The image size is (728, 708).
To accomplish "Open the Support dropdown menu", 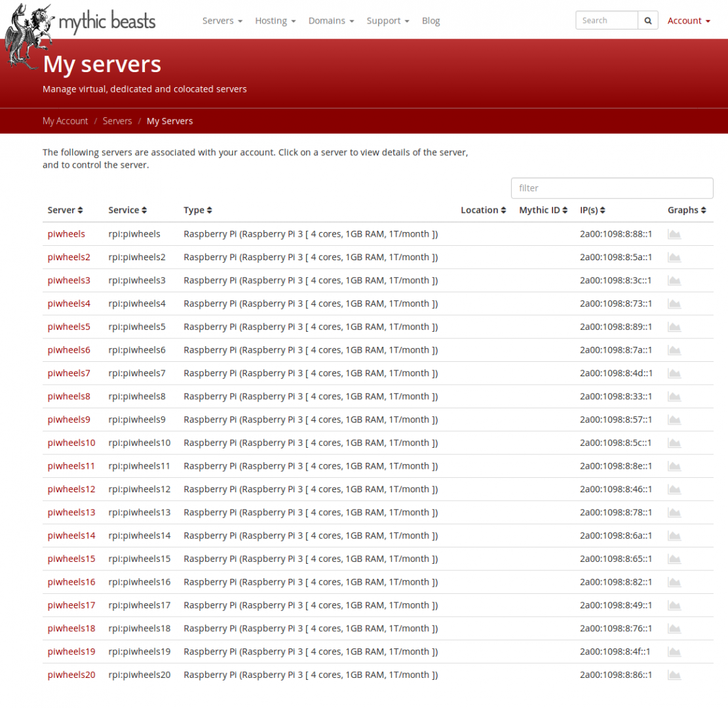I will point(387,20).
